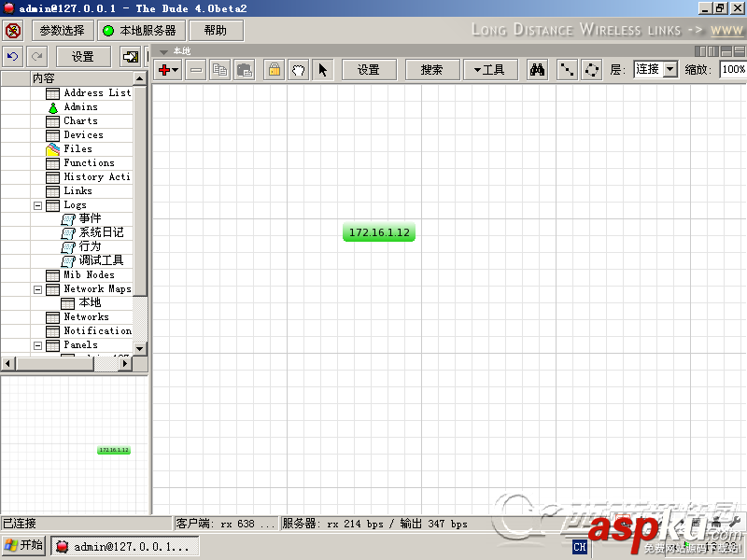
Task: Select Charts in the tree
Action: [x=80, y=121]
